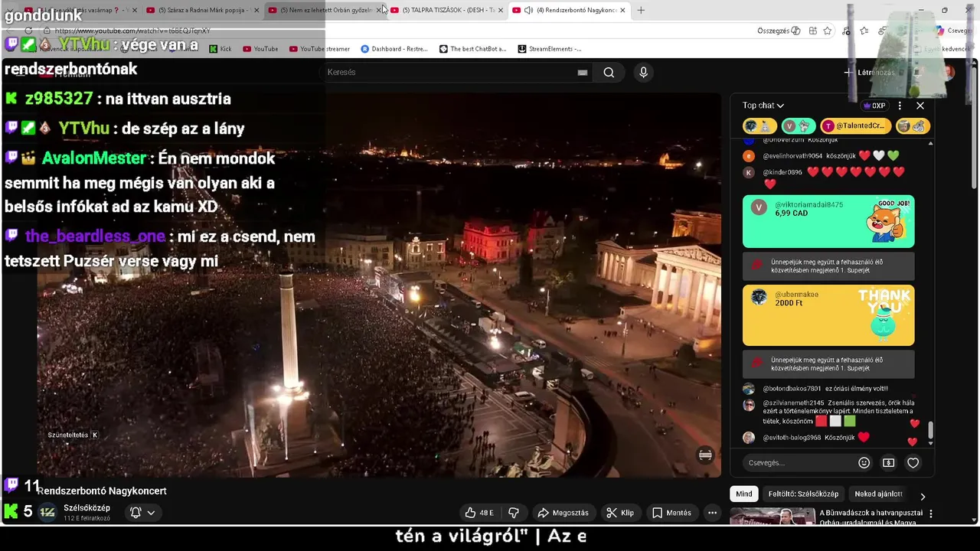
Task: Select Neked ajánlott filter chip
Action: [x=879, y=494]
